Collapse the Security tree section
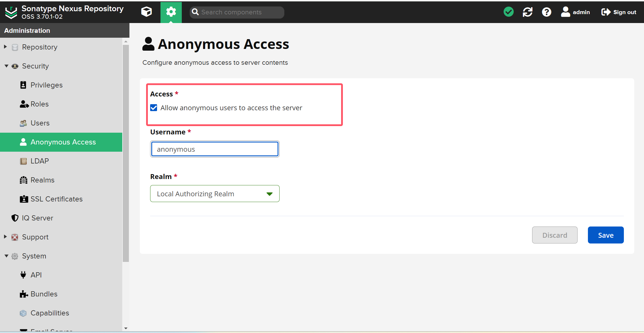This screenshot has height=333, width=644. pos(6,66)
